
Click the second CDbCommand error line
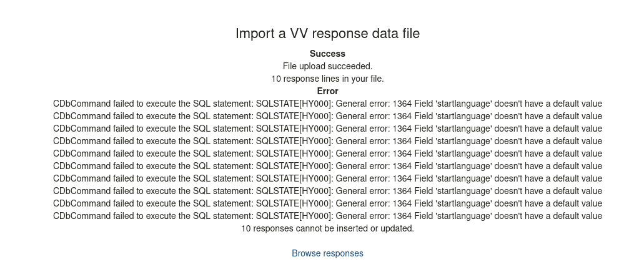pyautogui.click(x=327, y=116)
